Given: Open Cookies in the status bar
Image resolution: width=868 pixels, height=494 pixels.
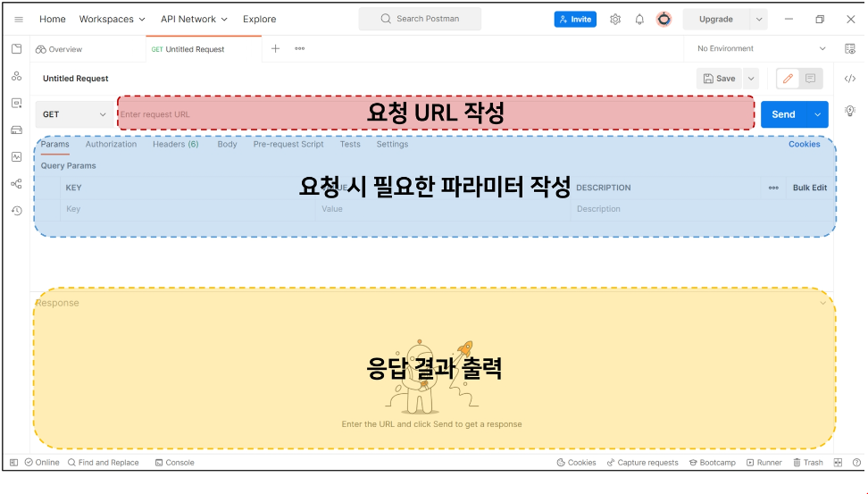Looking at the screenshot, I should pos(576,463).
